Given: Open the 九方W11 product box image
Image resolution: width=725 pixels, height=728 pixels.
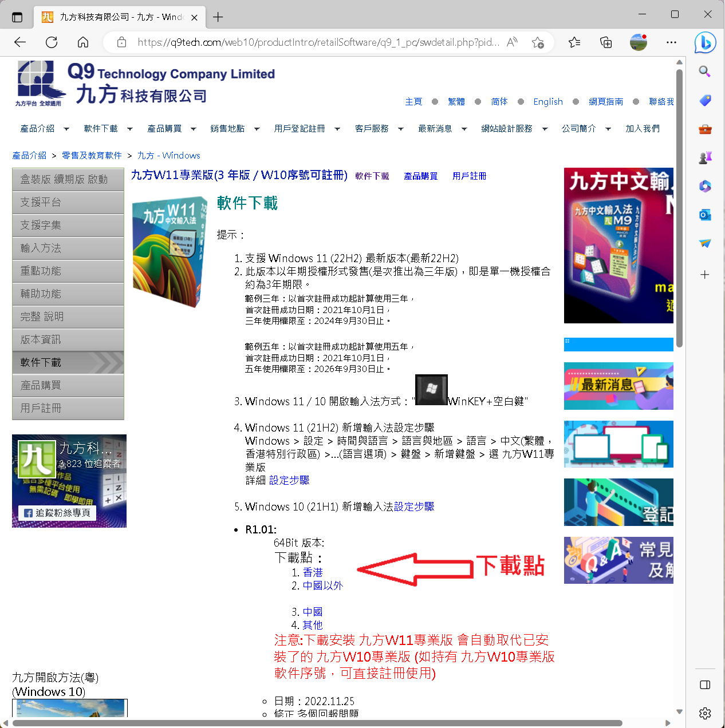Looking at the screenshot, I should point(170,252).
